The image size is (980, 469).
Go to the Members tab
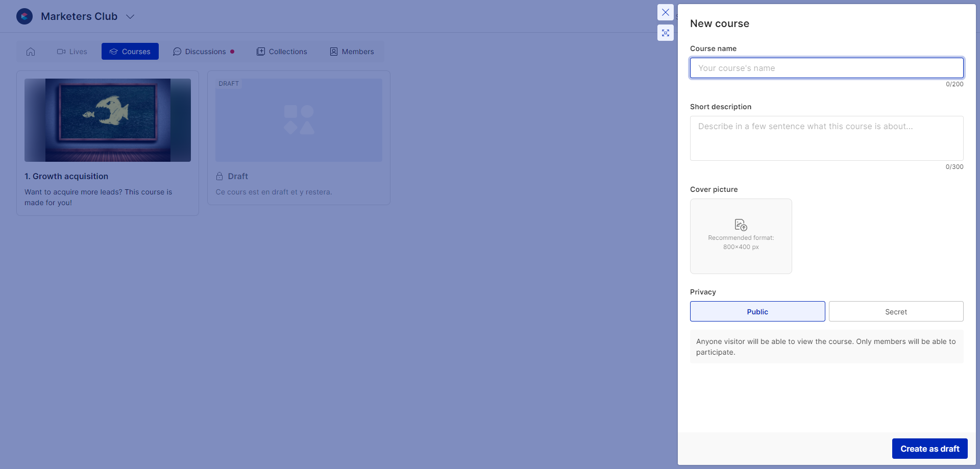pyautogui.click(x=352, y=52)
